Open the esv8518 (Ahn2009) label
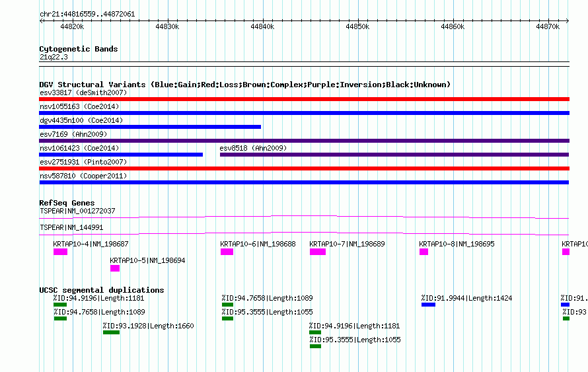588x372 pixels. point(253,148)
